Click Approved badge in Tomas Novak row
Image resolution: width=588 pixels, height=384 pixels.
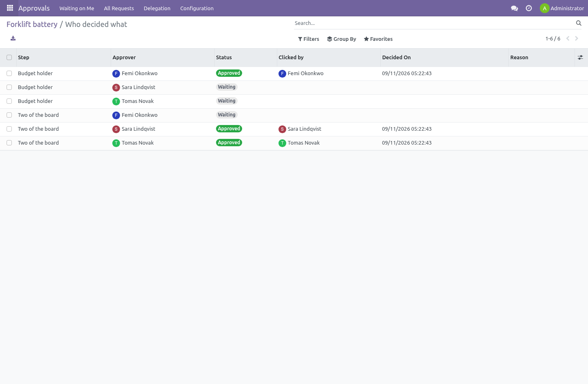point(229,143)
